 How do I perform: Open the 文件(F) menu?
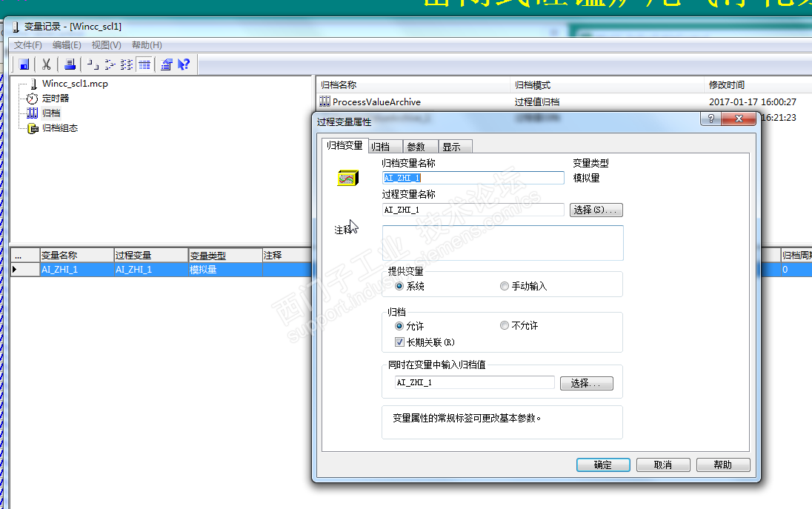pos(28,45)
